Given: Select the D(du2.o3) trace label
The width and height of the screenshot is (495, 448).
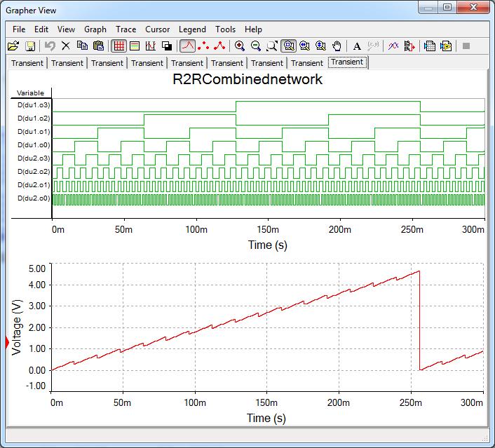Looking at the screenshot, I should click(x=34, y=158).
